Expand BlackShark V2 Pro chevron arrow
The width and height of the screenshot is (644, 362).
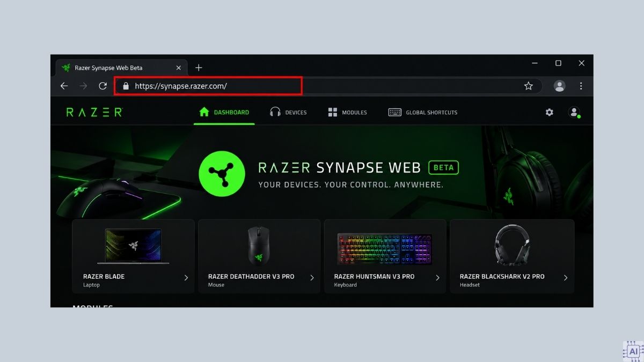(x=566, y=278)
